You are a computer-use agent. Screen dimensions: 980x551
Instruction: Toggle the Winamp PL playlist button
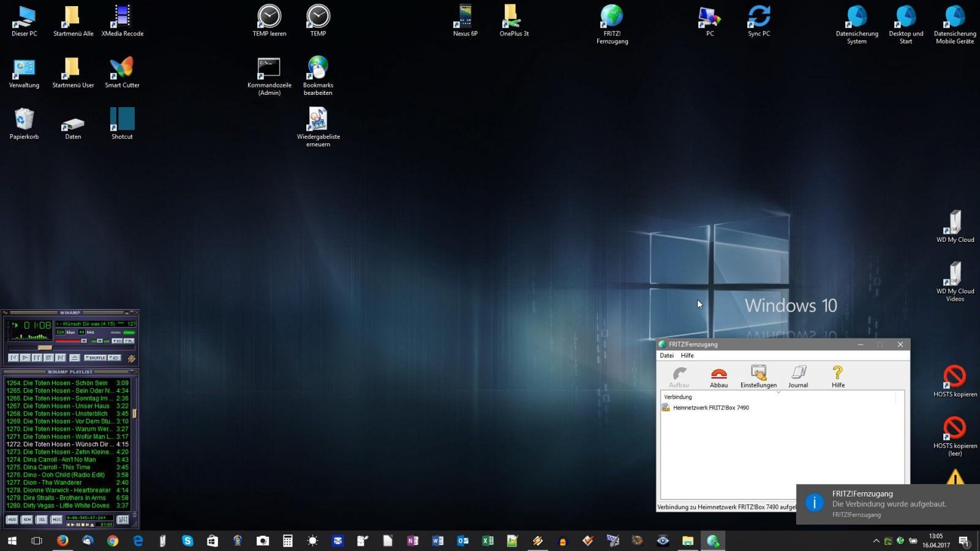129,341
